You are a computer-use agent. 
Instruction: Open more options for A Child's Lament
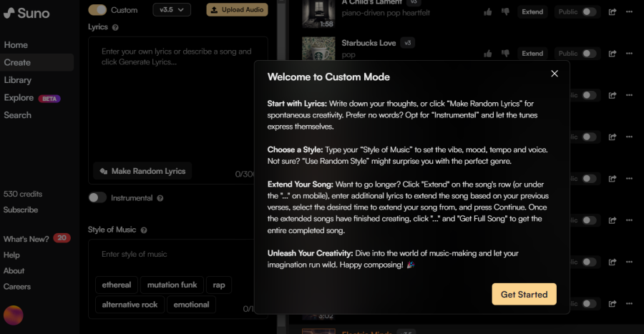pos(629,12)
